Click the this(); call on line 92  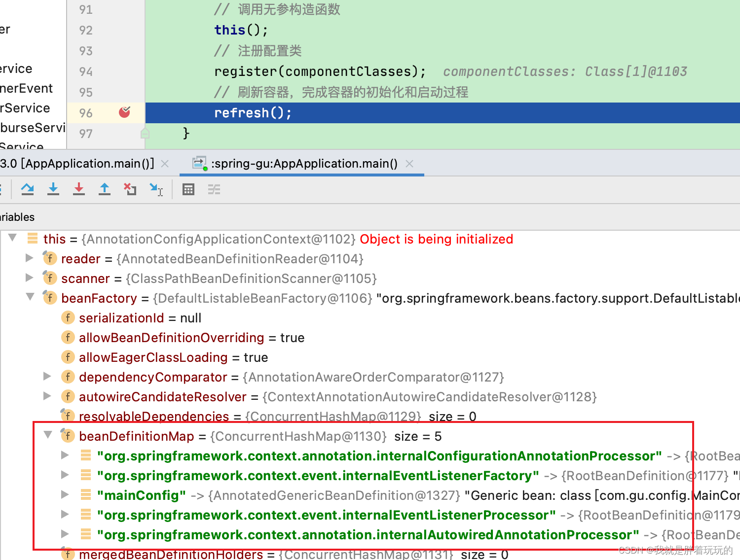point(241,30)
